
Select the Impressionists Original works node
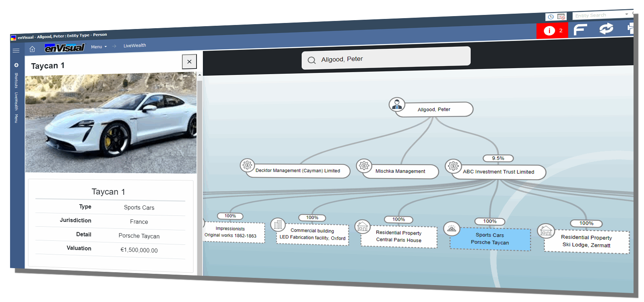pyautogui.click(x=234, y=232)
